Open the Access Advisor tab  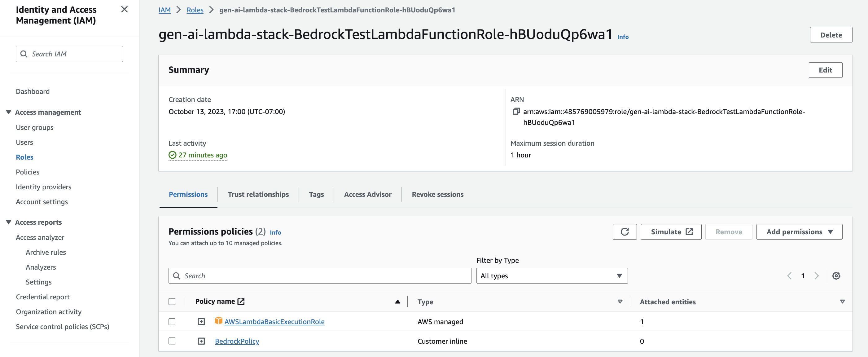point(368,195)
